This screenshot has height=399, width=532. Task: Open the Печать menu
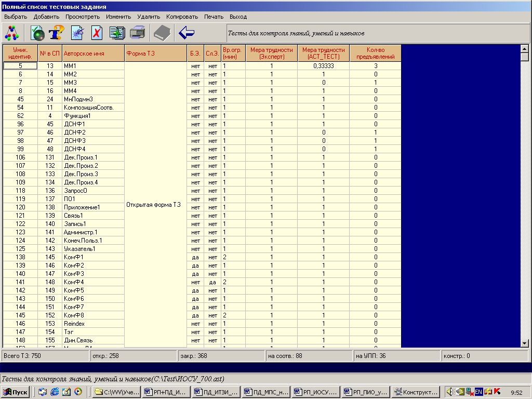pos(214,17)
